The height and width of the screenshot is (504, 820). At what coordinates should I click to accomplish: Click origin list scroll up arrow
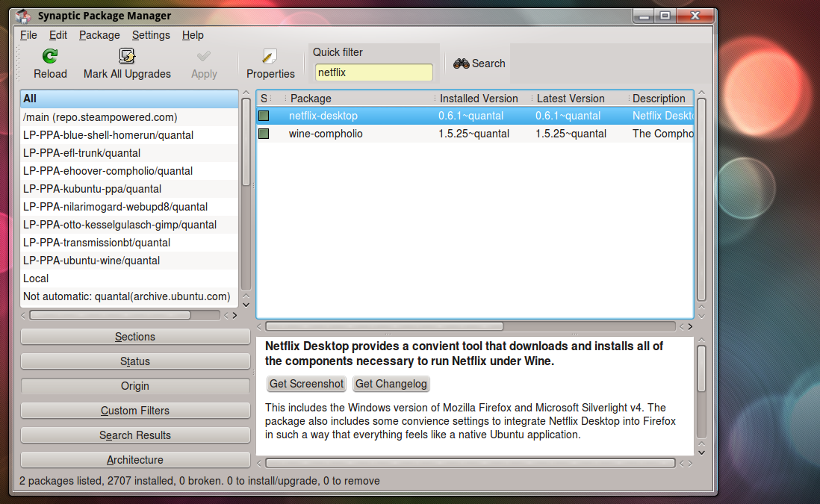pyautogui.click(x=246, y=93)
